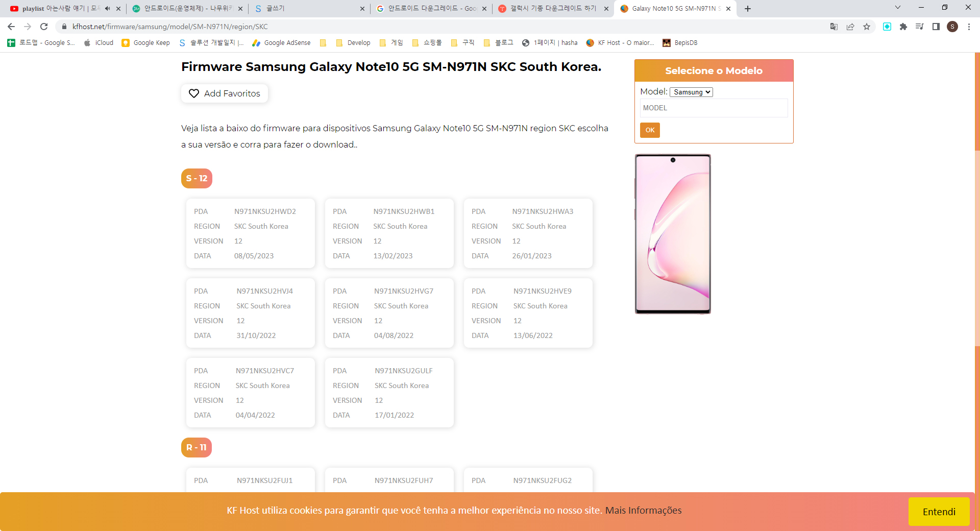Open firmware N971NKSU2HVC7 card
The width and height of the screenshot is (980, 531).
pyautogui.click(x=251, y=393)
